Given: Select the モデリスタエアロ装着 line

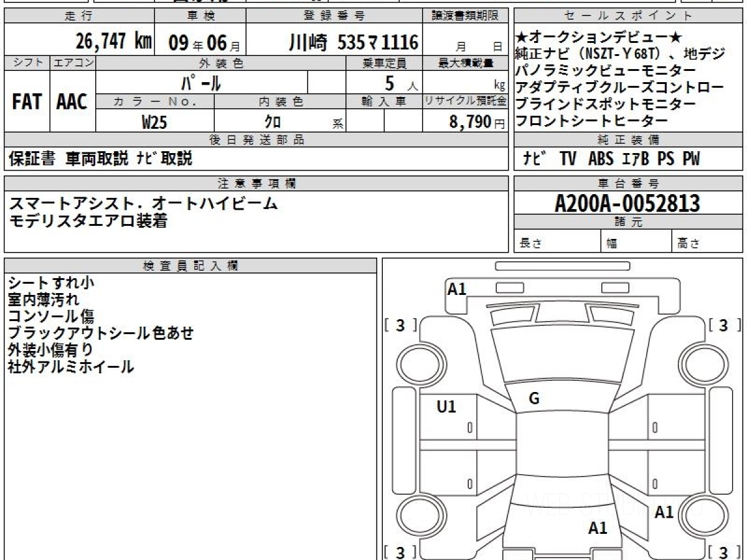Looking at the screenshot, I should pos(88,220).
